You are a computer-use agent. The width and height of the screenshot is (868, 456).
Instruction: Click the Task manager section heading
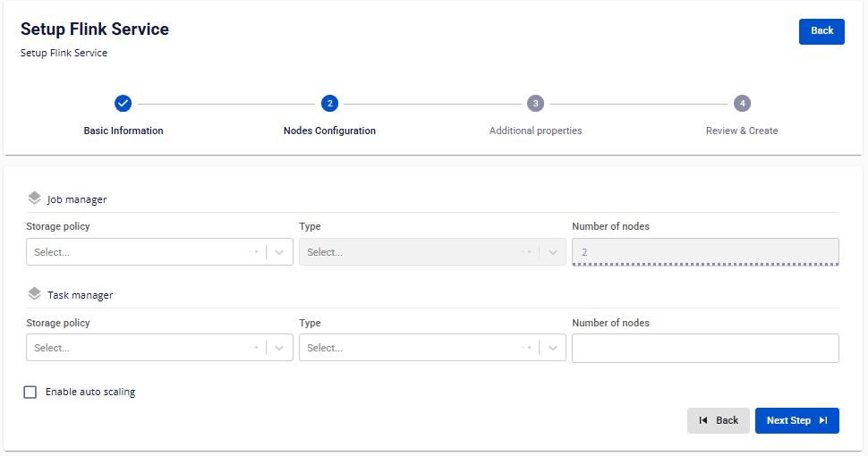point(81,296)
